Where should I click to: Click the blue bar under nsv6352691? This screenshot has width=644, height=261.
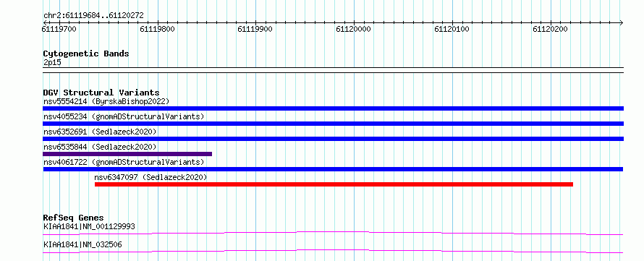333,139
